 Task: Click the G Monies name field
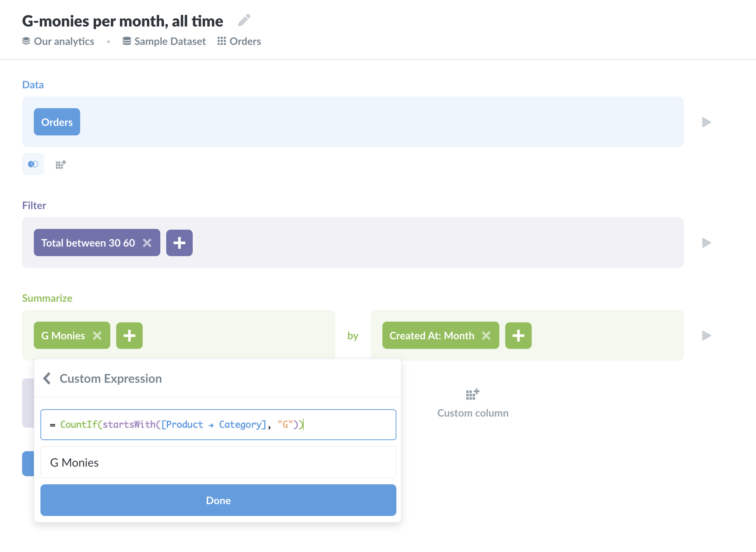point(218,463)
